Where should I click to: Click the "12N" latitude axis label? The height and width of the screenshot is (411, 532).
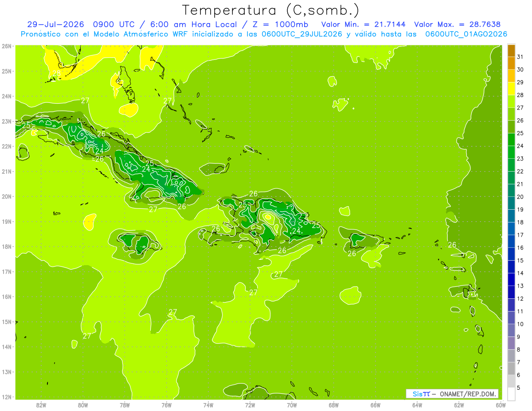coord(6,397)
